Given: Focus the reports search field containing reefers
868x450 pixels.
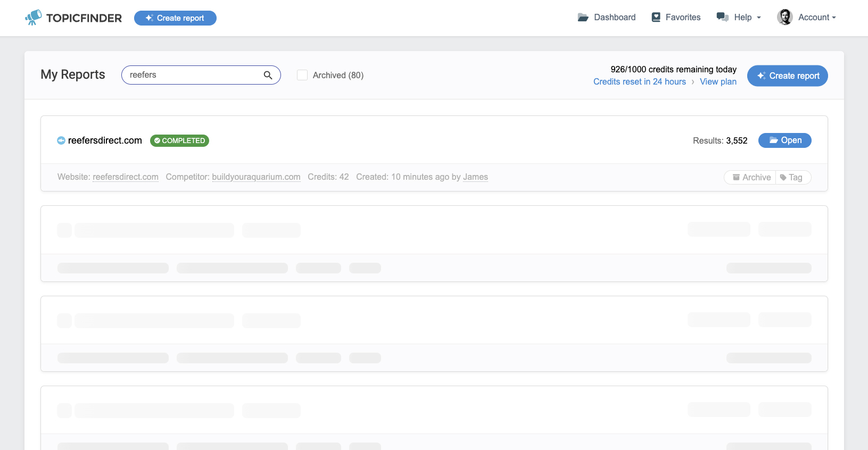Looking at the screenshot, I should 201,75.
